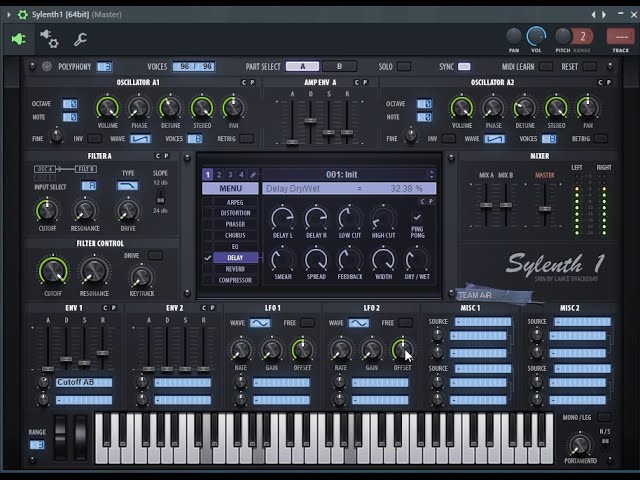
Task: Open LFO 1 WAVE selector
Action: pos(260,323)
